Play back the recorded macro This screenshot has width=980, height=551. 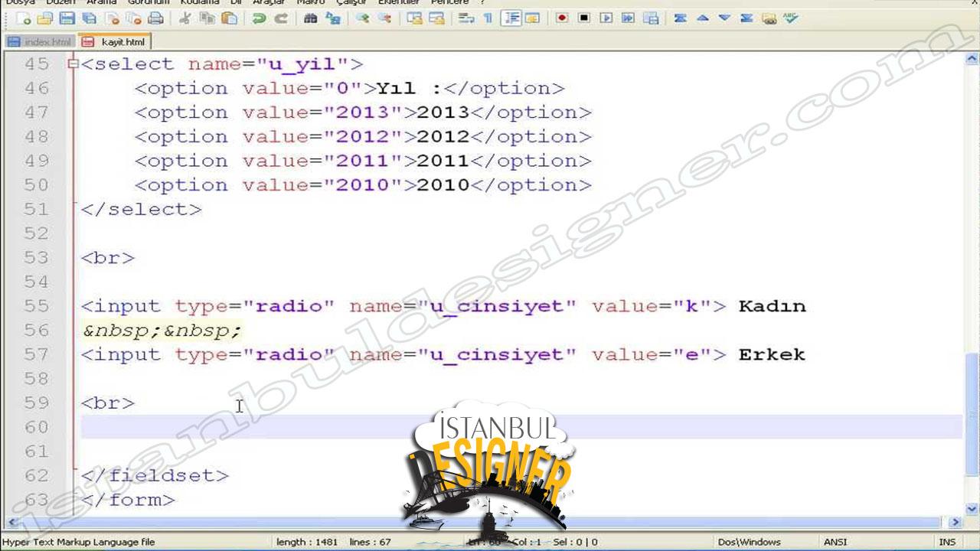click(606, 18)
